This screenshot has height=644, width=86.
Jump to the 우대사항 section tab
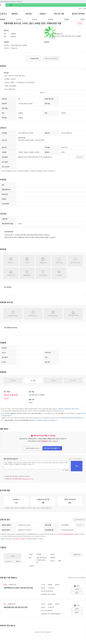[x=35, y=19]
